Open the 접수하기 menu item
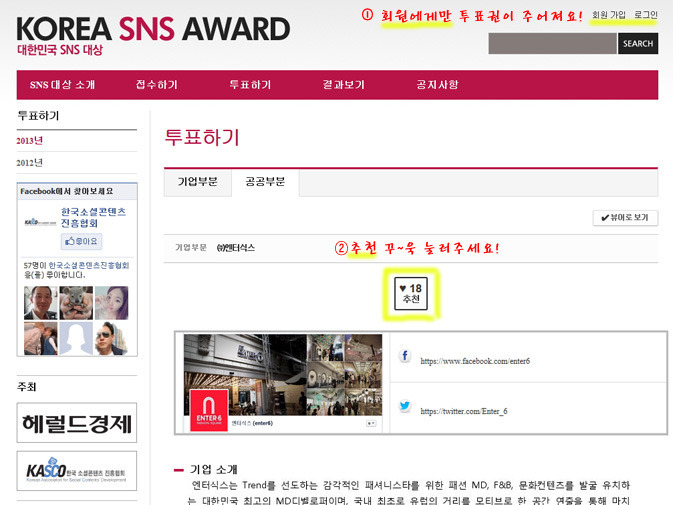The height and width of the screenshot is (505, 673). (157, 85)
